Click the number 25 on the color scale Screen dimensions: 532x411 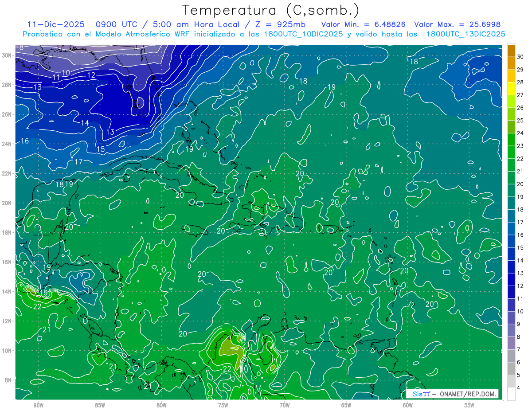521,120
